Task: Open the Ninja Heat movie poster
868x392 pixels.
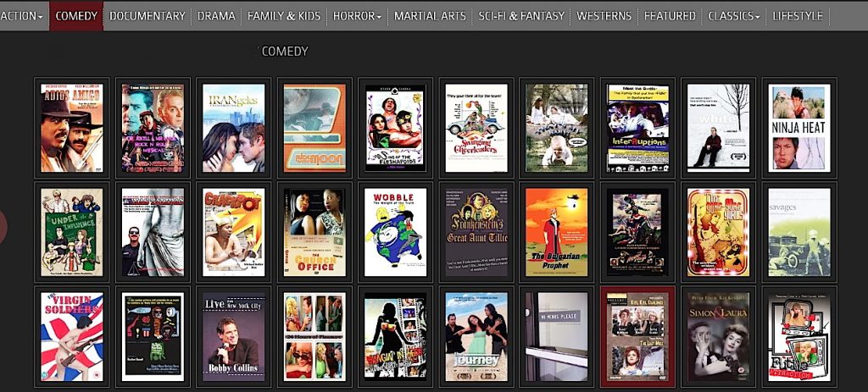Action: pyautogui.click(x=798, y=128)
